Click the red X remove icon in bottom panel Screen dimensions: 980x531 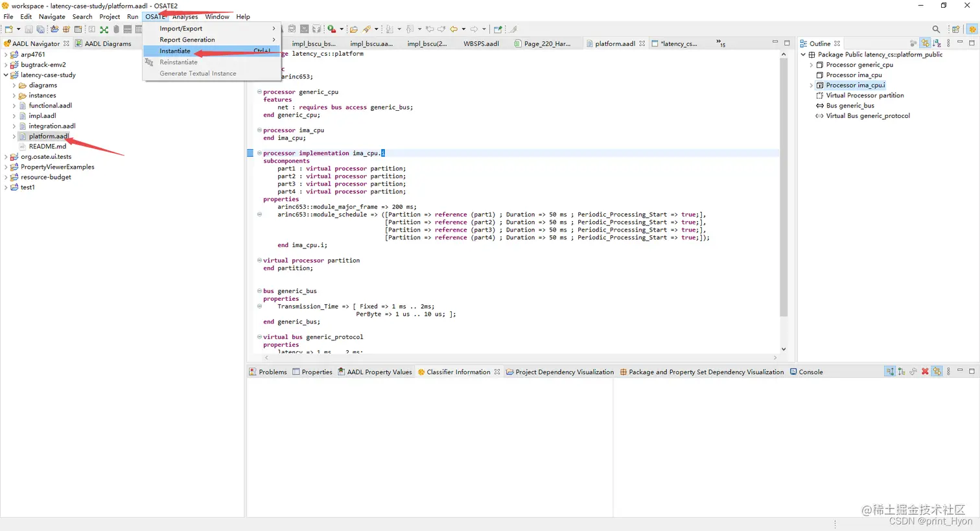pos(925,372)
